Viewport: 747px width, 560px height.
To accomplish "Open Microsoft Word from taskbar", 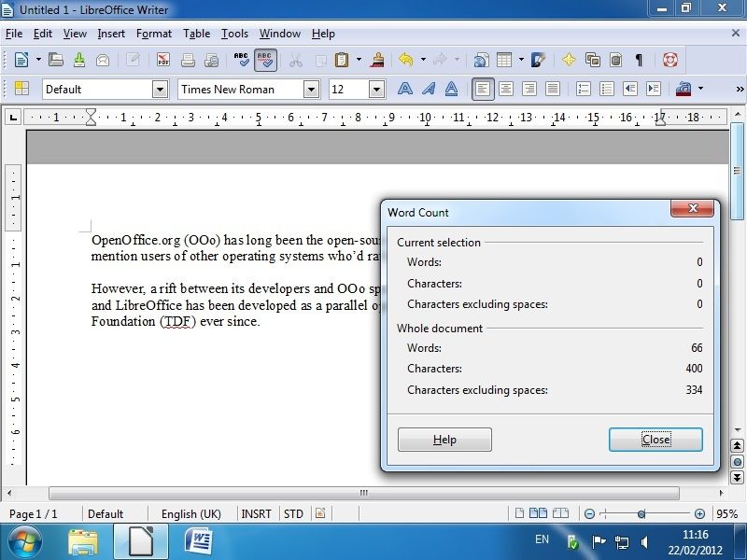I will pyautogui.click(x=199, y=541).
